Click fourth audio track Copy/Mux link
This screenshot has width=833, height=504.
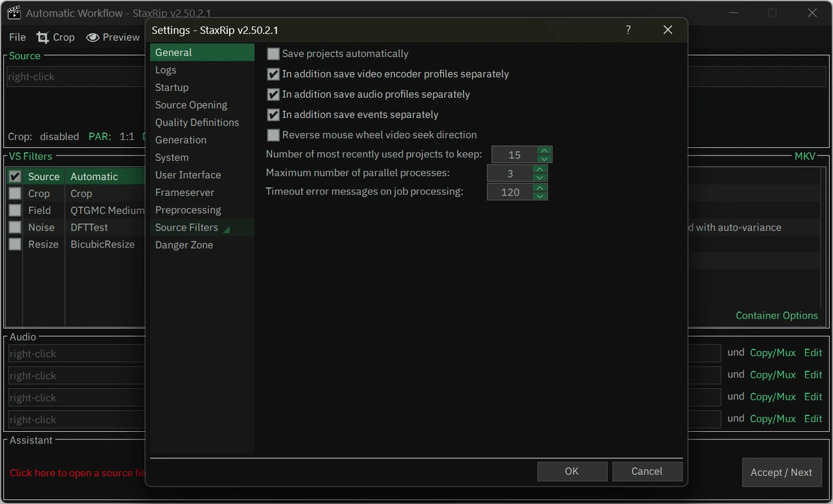click(x=773, y=419)
